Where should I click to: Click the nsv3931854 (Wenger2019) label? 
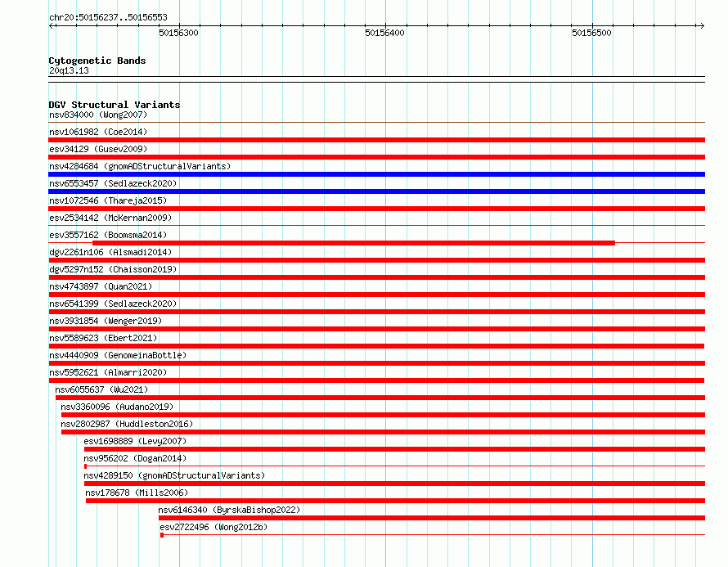106,321
